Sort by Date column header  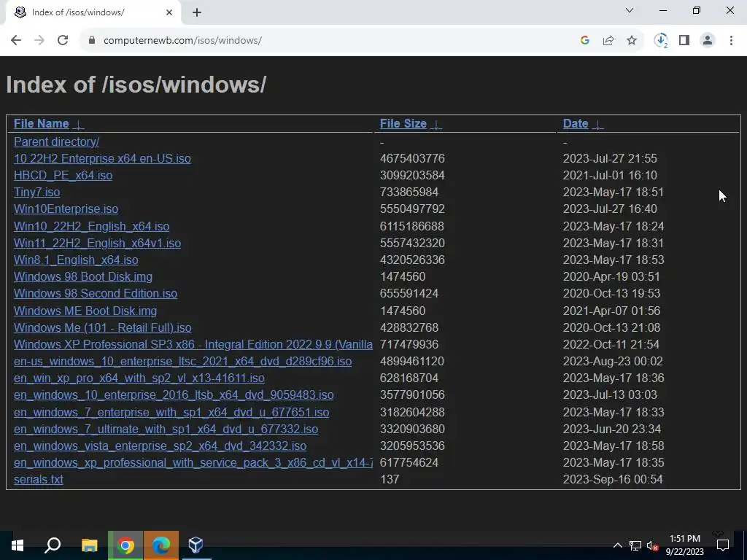[576, 123]
